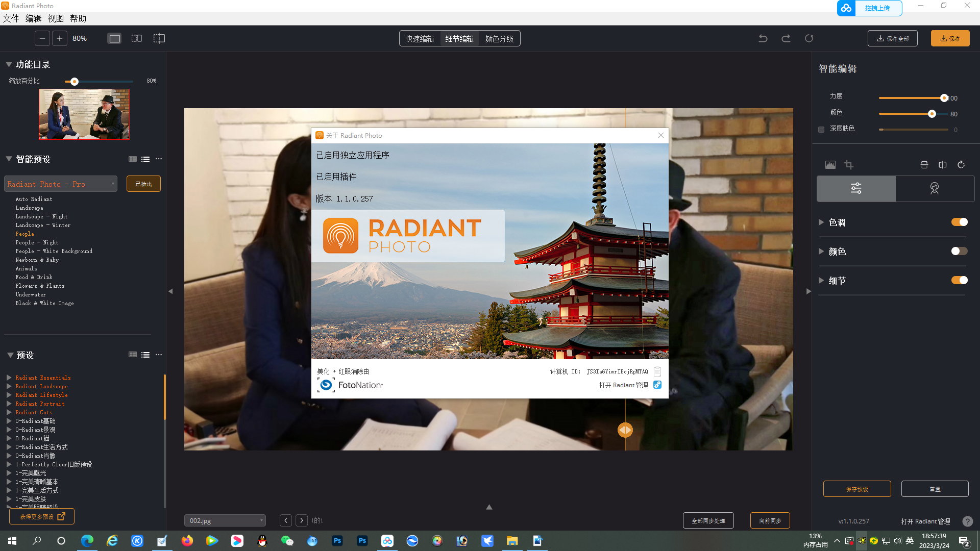
Task: Click the redo arrow icon
Action: click(x=786, y=38)
